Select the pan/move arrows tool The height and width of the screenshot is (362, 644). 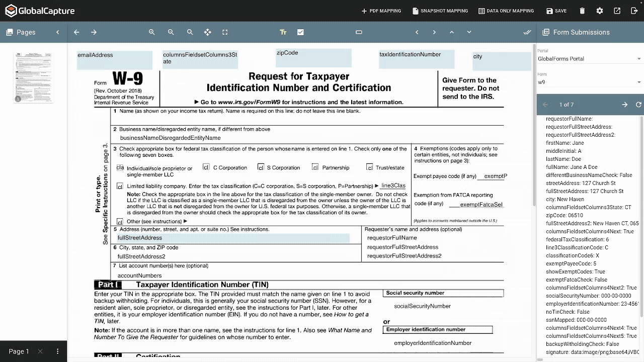207,32
